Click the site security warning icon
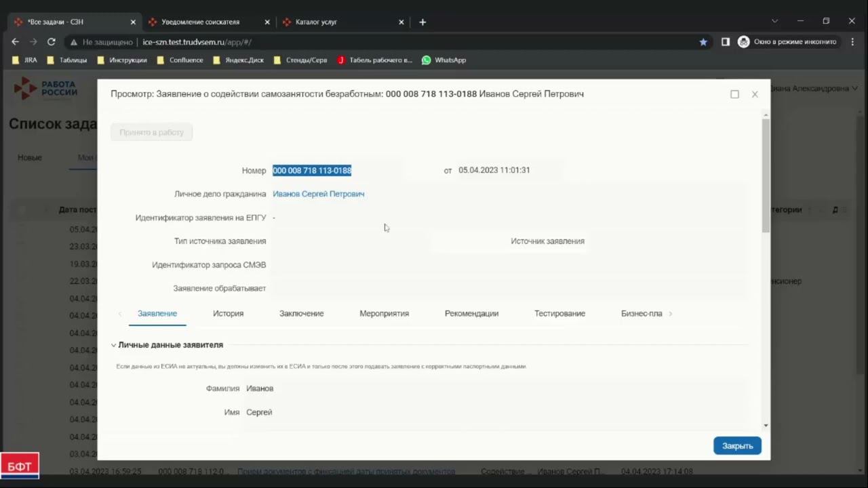The width and height of the screenshot is (868, 488). [74, 42]
